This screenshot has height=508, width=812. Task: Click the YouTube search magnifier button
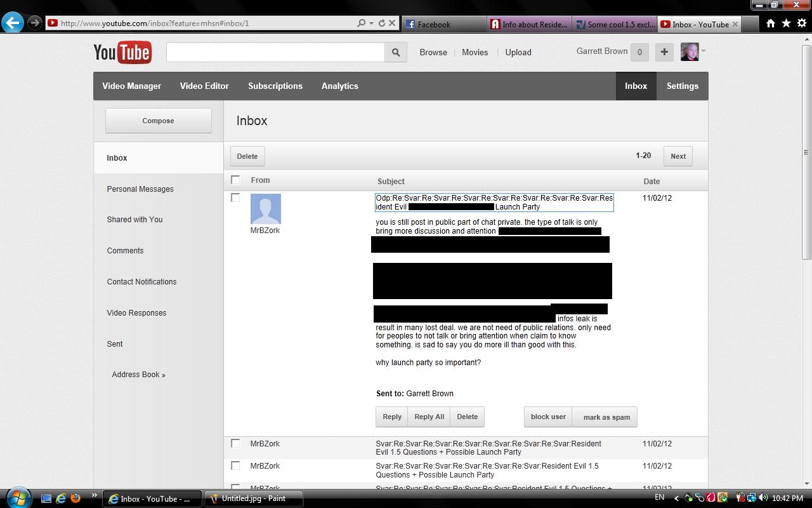point(396,52)
